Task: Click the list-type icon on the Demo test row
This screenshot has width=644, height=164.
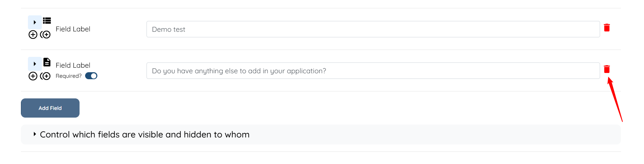Action: (47, 21)
